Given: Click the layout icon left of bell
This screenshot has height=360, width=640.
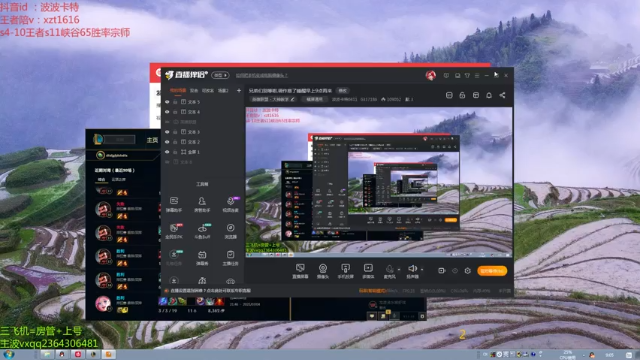Looking at the screenshot, I should coord(476,95).
